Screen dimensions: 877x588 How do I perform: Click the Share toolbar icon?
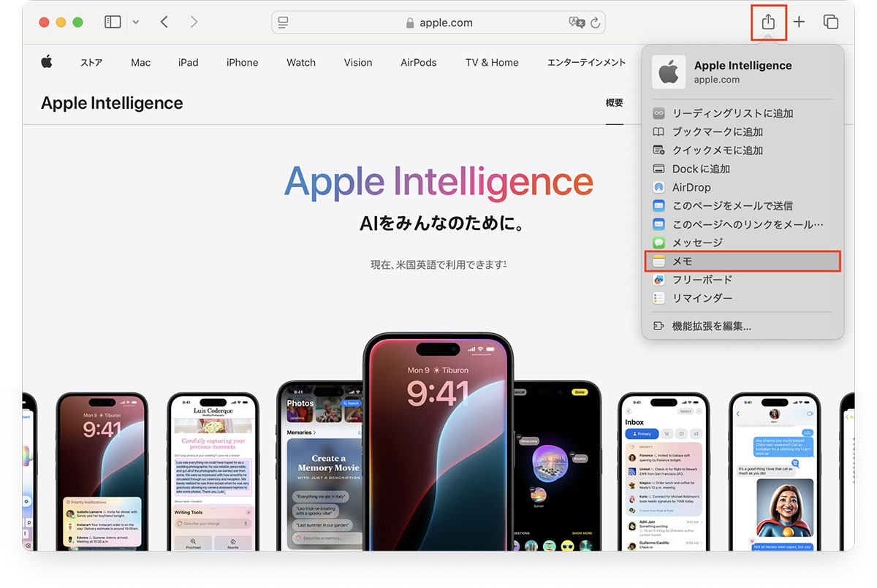click(x=768, y=22)
